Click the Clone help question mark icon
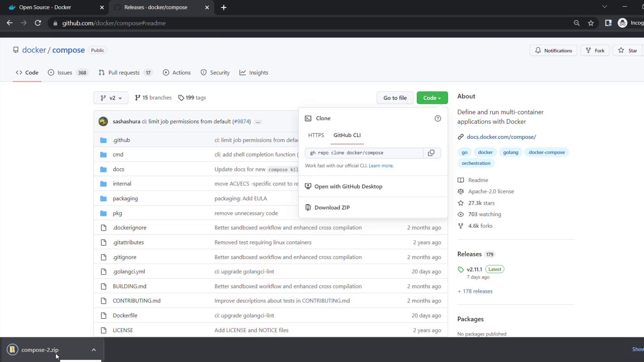 pos(438,118)
